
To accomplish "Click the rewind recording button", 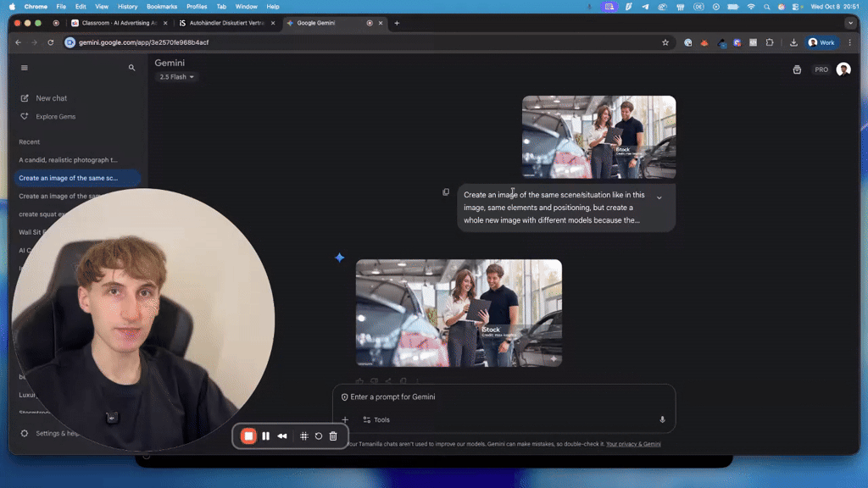I will (x=282, y=436).
